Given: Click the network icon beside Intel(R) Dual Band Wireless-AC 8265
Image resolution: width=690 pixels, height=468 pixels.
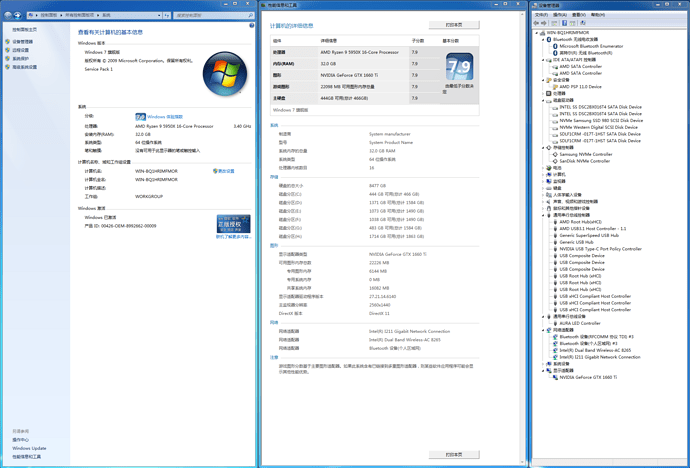Looking at the screenshot, I should point(555,350).
